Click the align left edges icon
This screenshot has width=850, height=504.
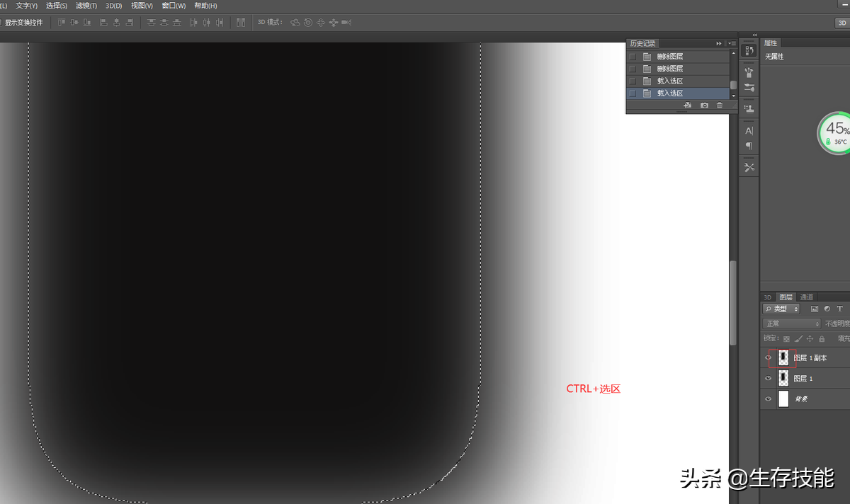pos(103,23)
